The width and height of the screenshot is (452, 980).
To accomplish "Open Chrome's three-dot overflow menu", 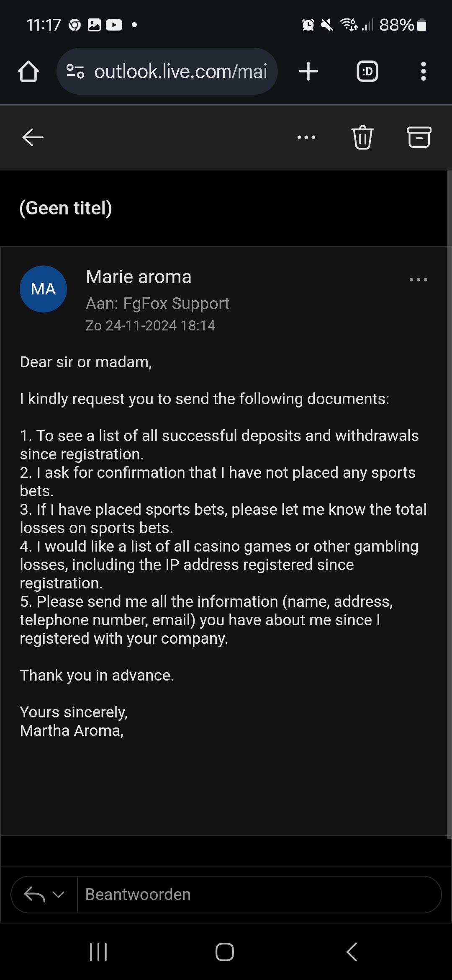I will [423, 71].
